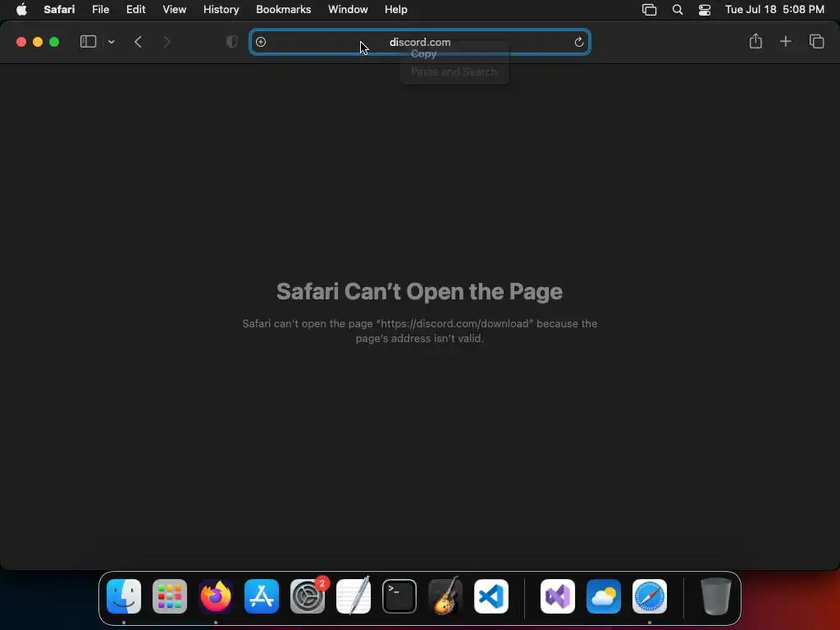Reload the page with the refresh icon

(578, 42)
